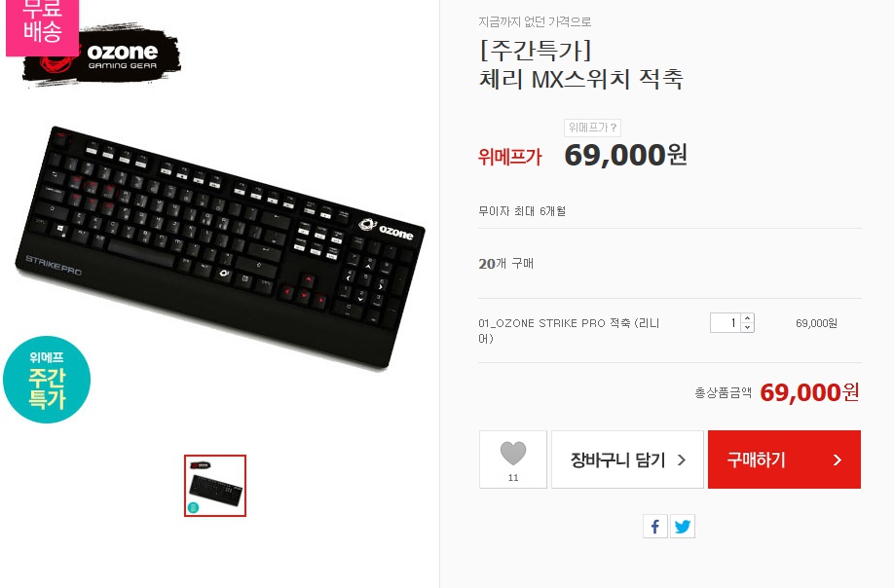Screen dimensions: 894x588
Task: Click the Ozone Gaming Gear logo
Action: click(x=102, y=55)
